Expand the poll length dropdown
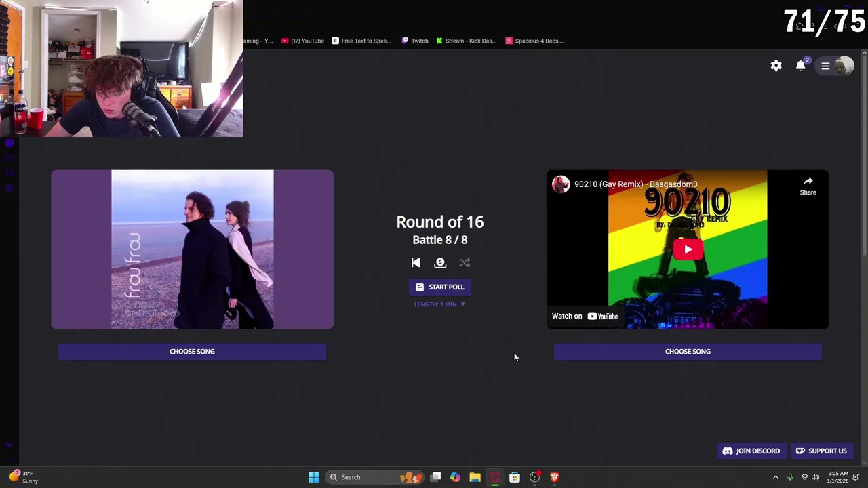This screenshot has height=488, width=868. (x=439, y=304)
